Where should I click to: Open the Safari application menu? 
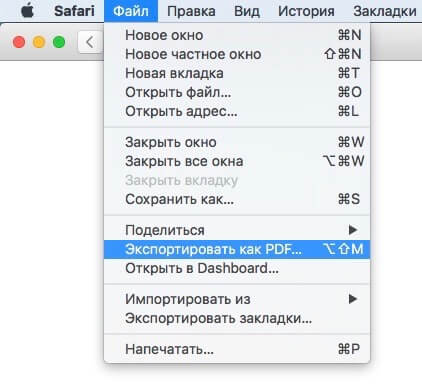pos(74,11)
